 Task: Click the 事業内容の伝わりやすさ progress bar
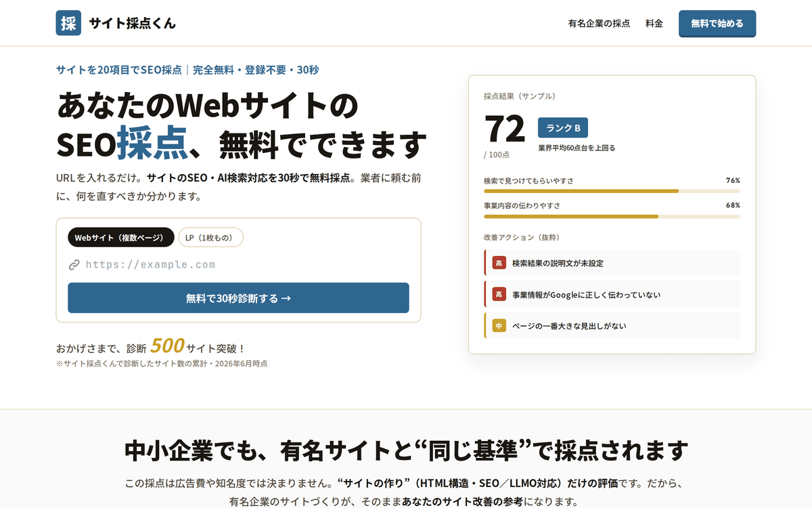(612, 216)
